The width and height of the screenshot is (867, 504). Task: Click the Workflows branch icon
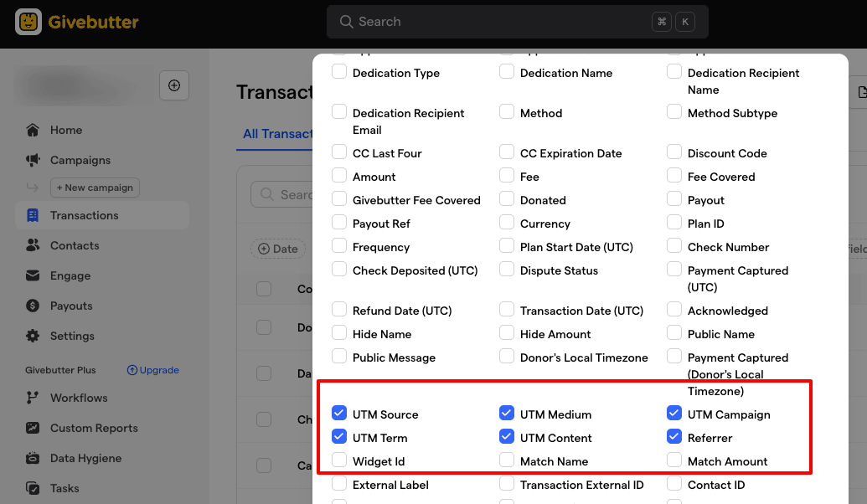[x=33, y=398]
